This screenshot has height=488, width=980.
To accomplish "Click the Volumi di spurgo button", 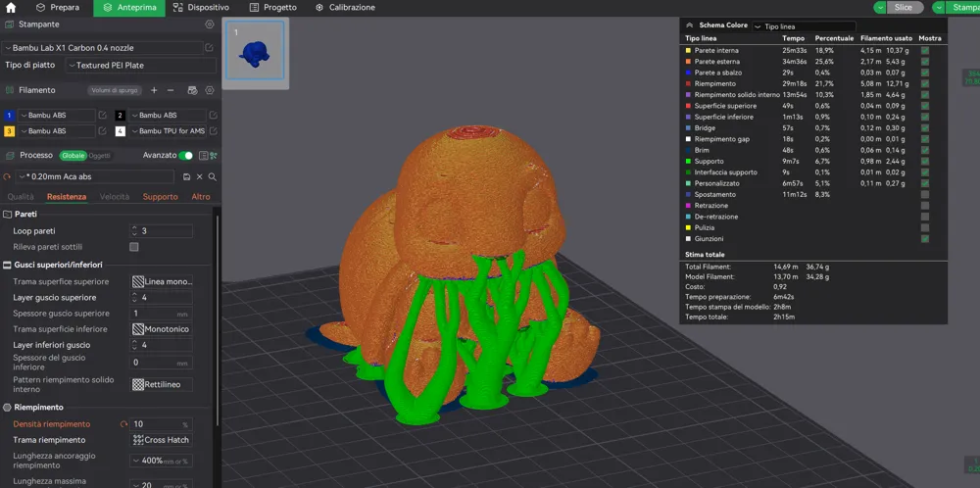I will [115, 90].
